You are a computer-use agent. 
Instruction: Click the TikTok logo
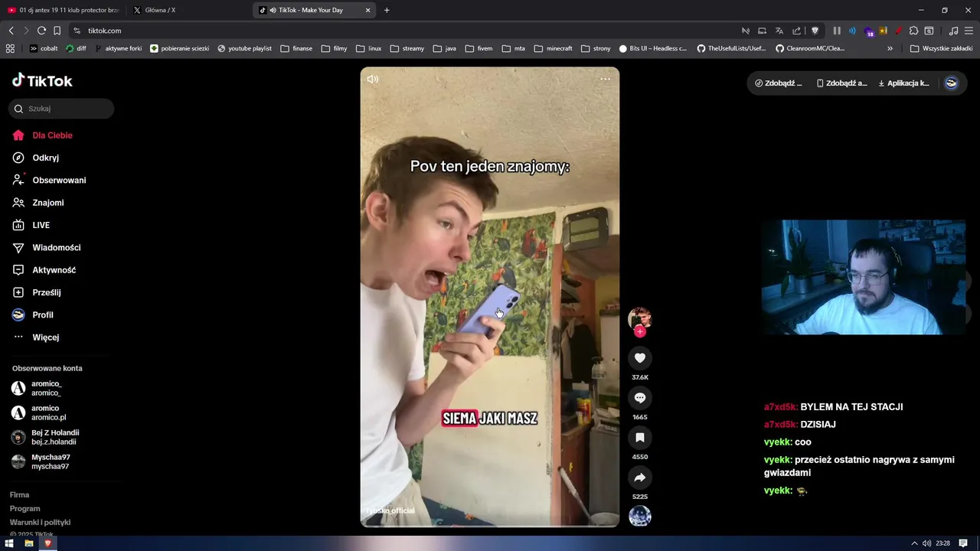pyautogui.click(x=42, y=80)
